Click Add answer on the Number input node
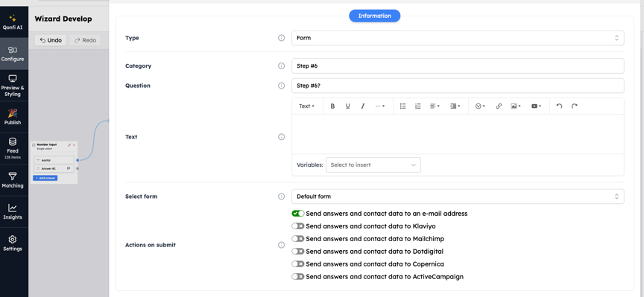The width and height of the screenshot is (644, 297). (45, 178)
